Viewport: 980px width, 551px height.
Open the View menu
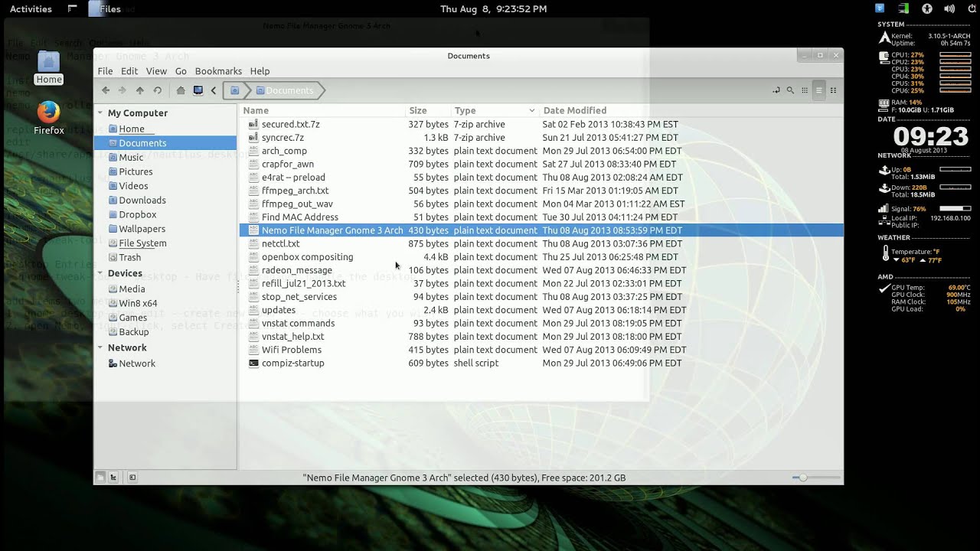(156, 71)
